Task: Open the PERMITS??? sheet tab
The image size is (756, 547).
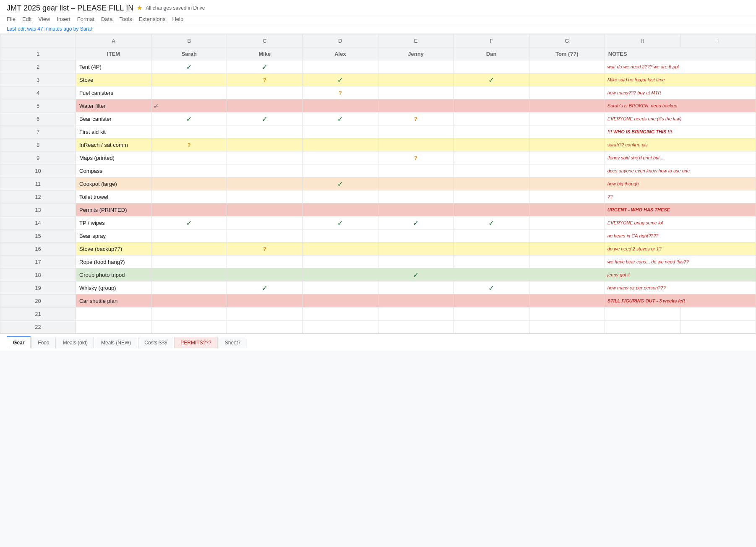Action: click(x=196, y=342)
